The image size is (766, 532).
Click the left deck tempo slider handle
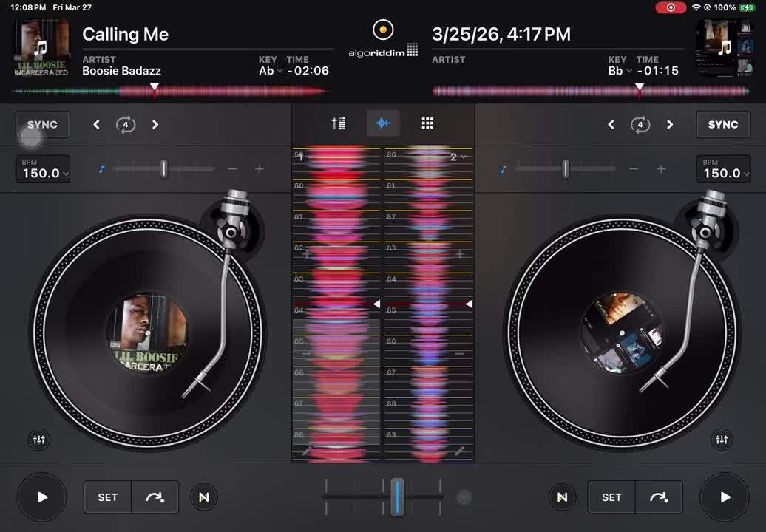[163, 169]
